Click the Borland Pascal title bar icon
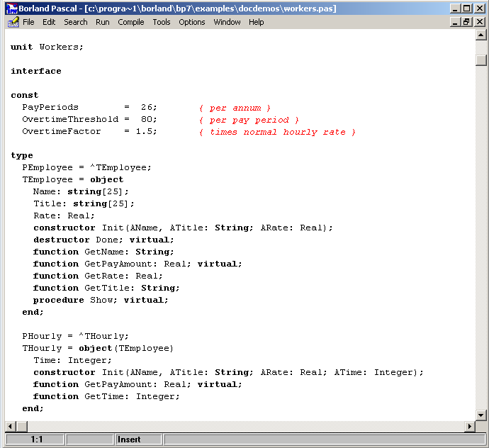The image size is (489, 448). (10, 9)
